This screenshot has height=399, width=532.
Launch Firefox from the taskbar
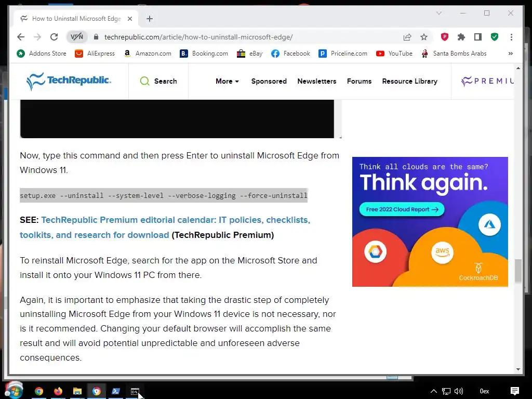coord(58,391)
